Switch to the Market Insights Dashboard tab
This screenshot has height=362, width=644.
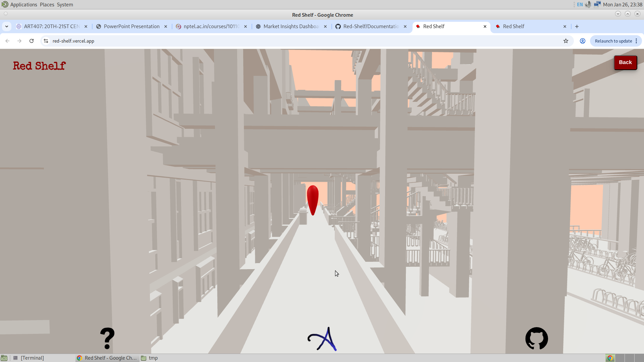pos(290,26)
